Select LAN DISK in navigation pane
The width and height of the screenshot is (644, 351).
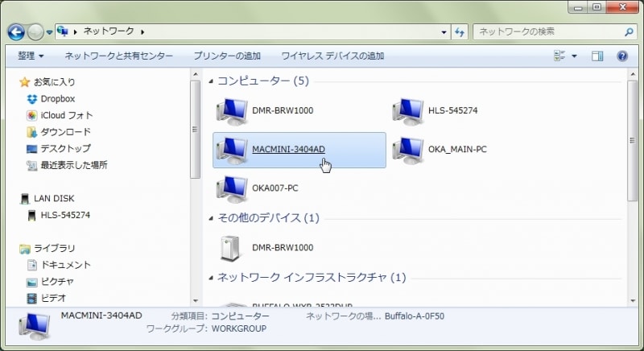pyautogui.click(x=54, y=198)
